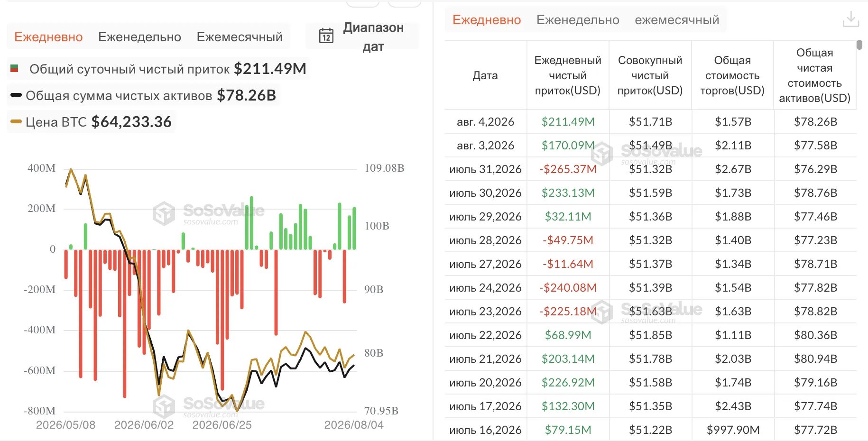Select the chart's Ежемесячный tab
868x441 pixels.
pyautogui.click(x=240, y=37)
